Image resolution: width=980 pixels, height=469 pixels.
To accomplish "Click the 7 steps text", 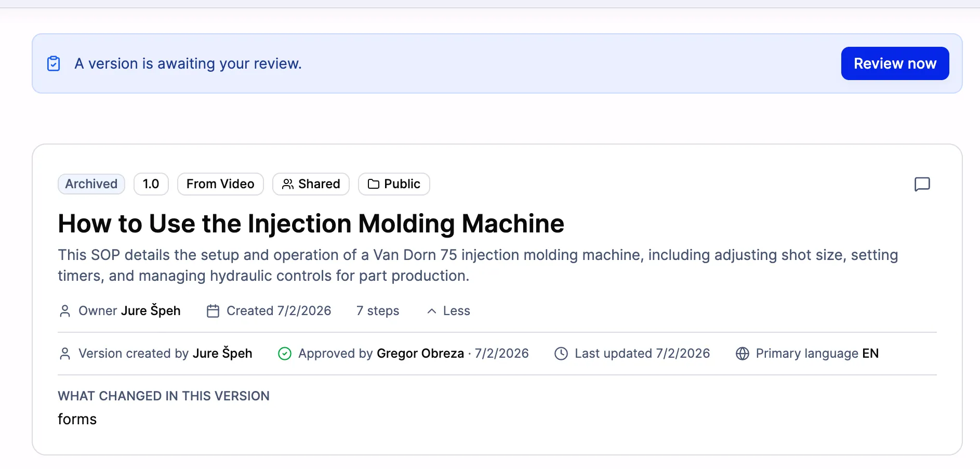I will (x=378, y=311).
